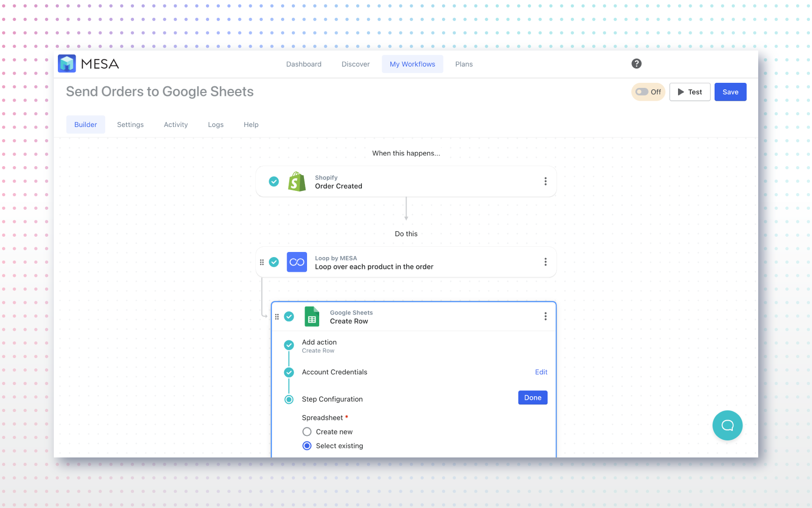Image resolution: width=812 pixels, height=508 pixels.
Task: Click the Add action step checkmark
Action: (x=289, y=345)
